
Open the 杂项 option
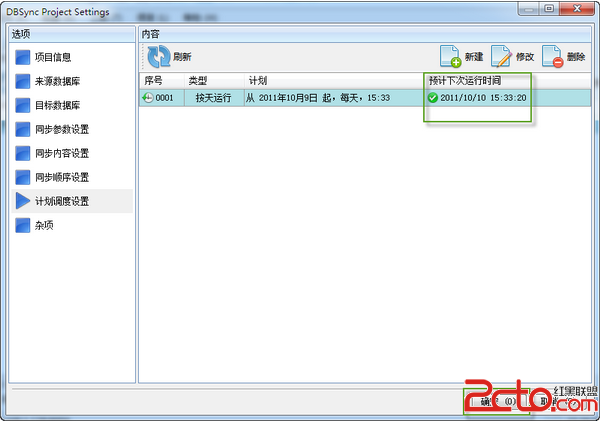coord(44,225)
